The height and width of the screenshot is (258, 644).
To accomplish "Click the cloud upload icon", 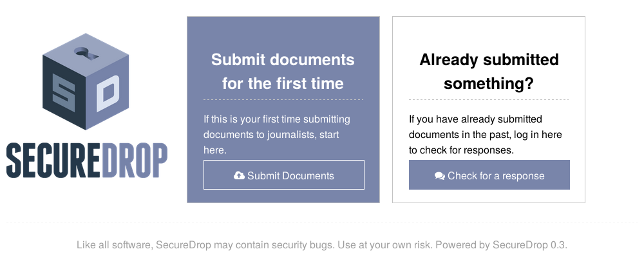I will click(239, 175).
